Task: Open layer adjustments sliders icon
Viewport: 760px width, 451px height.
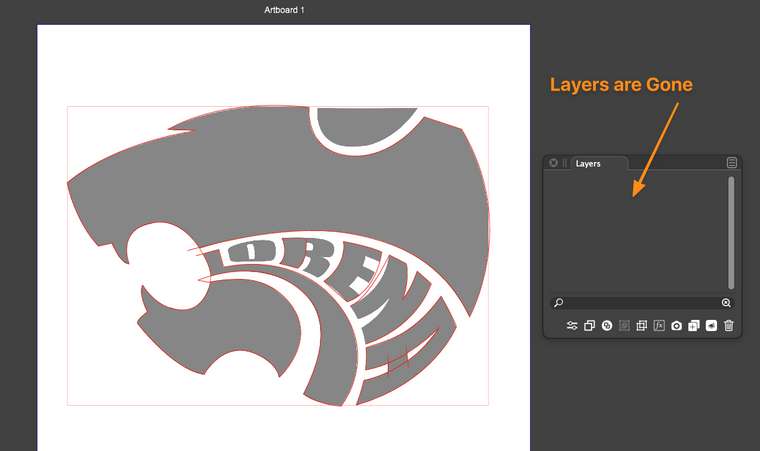Action: tap(572, 326)
